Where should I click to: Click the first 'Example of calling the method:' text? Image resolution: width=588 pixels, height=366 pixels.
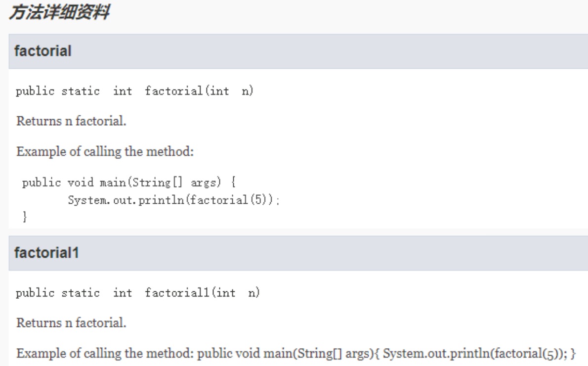click(105, 152)
